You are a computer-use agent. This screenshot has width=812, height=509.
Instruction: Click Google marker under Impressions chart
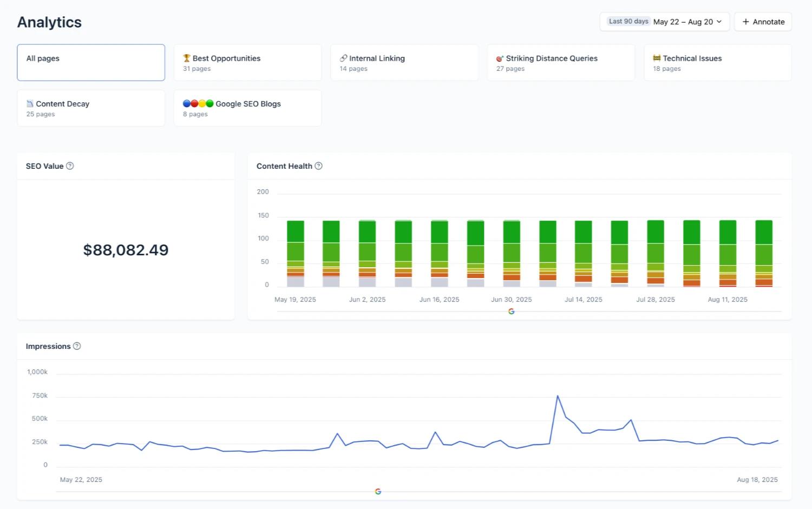point(378,492)
